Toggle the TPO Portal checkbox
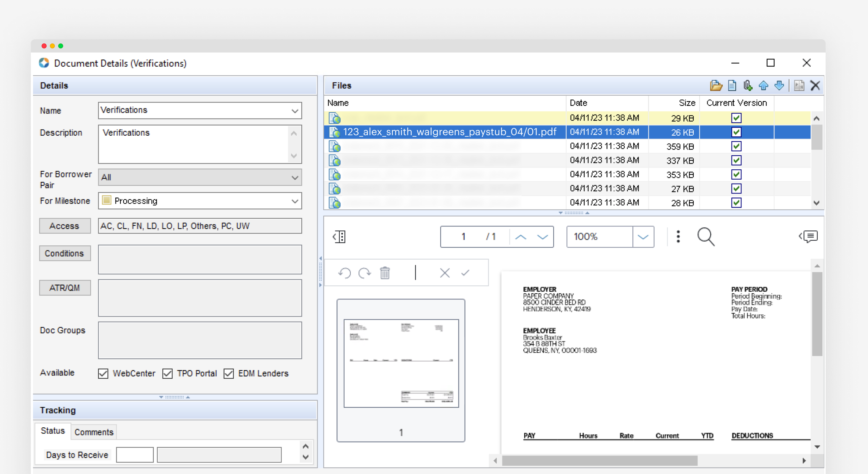868x474 pixels. point(168,373)
